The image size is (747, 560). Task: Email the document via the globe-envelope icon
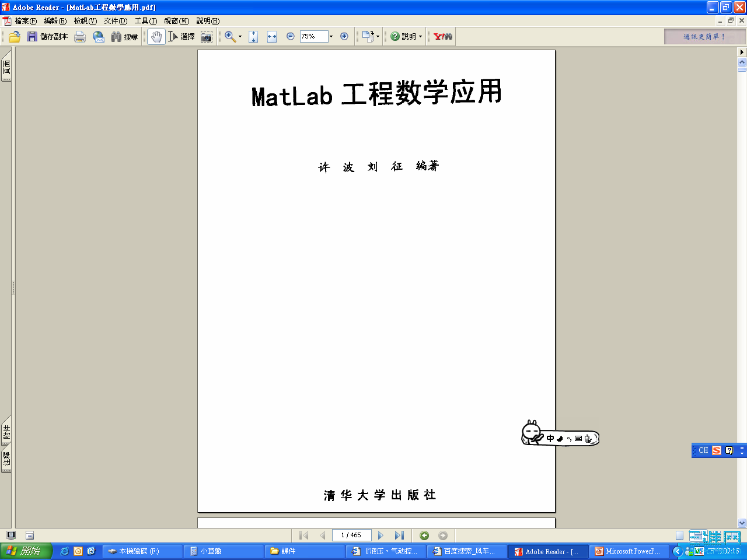pos(99,37)
